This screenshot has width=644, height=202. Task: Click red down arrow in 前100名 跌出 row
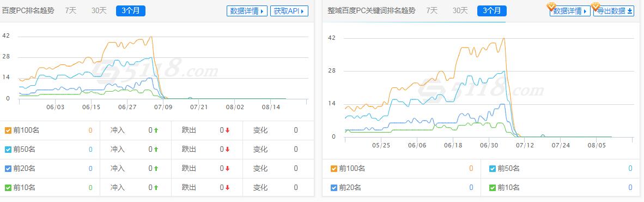(227, 130)
